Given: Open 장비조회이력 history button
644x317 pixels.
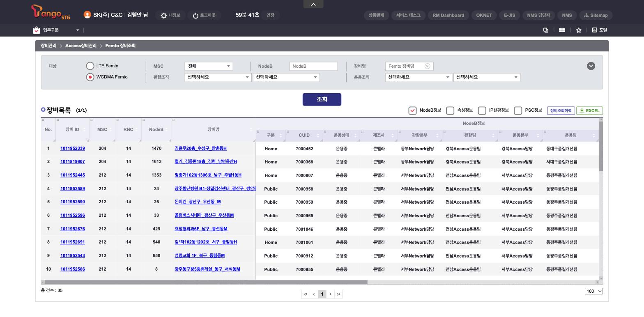Looking at the screenshot, I should [x=561, y=110].
